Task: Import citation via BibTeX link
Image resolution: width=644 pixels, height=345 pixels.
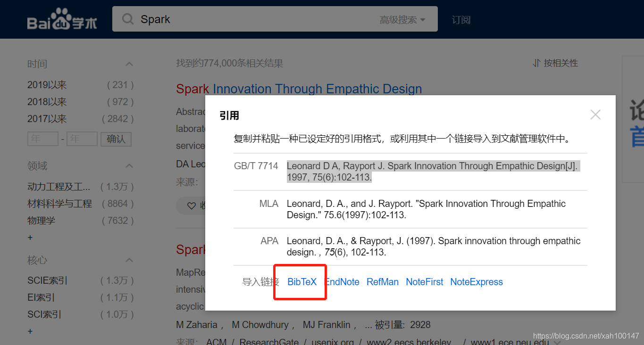Action: (302, 282)
